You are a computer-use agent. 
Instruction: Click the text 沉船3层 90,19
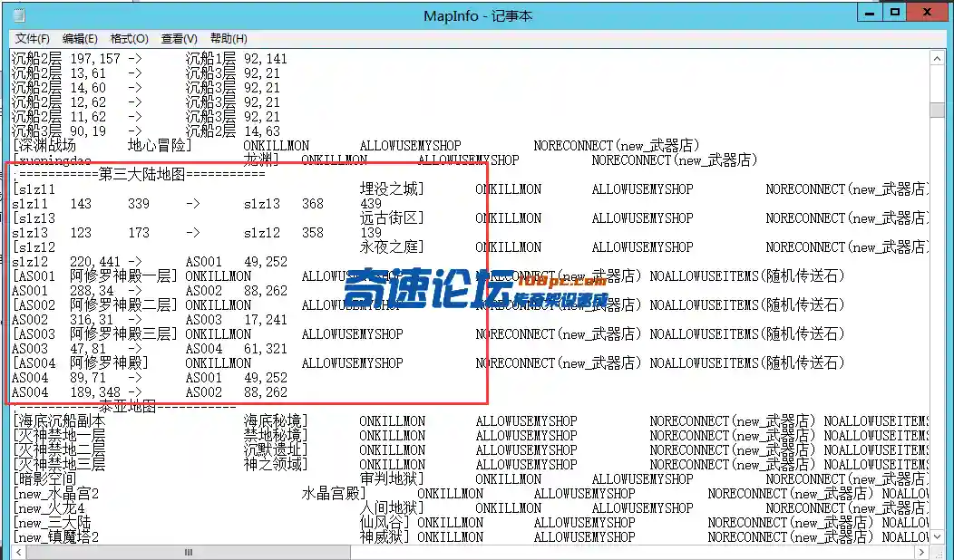point(59,131)
